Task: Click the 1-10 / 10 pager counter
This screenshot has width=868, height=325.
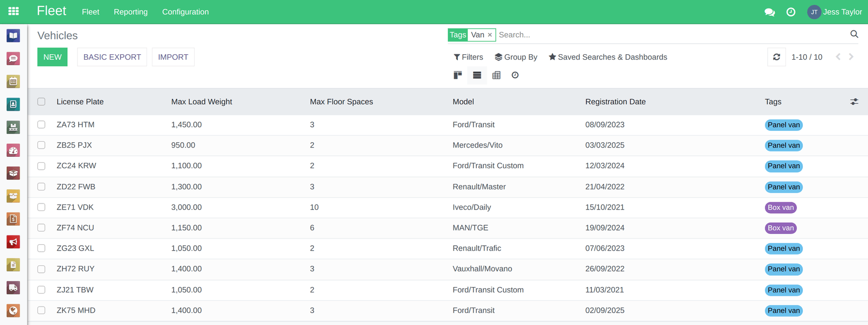Action: tap(807, 57)
